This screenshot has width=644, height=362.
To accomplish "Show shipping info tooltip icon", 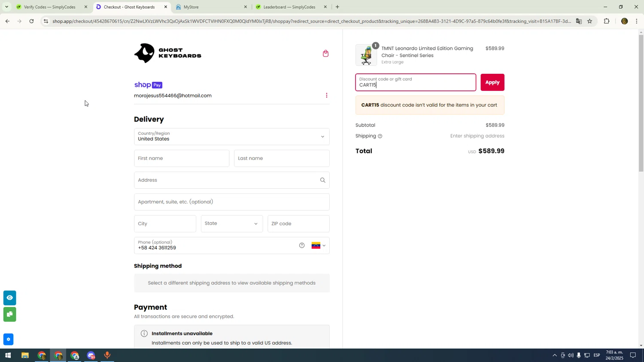I will coord(380,136).
